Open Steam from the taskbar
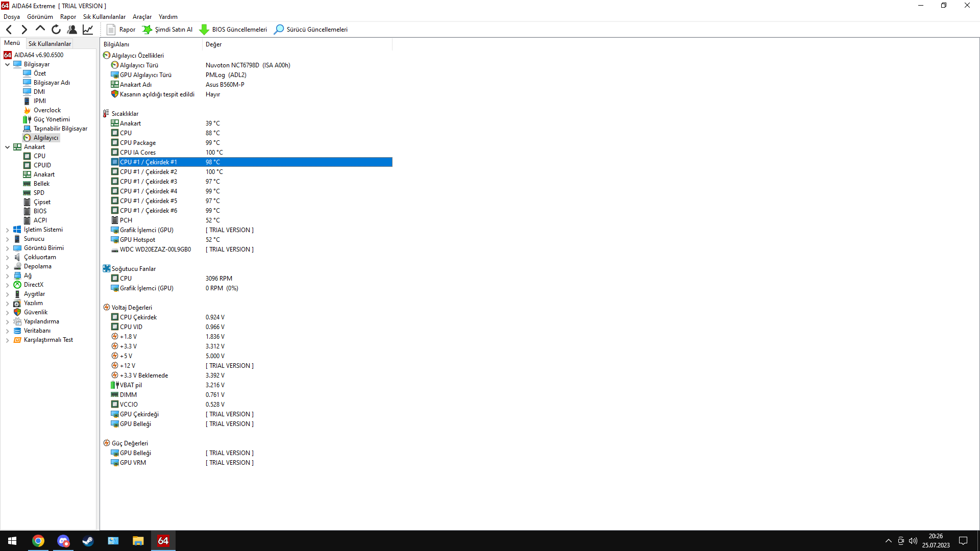 tap(88, 541)
